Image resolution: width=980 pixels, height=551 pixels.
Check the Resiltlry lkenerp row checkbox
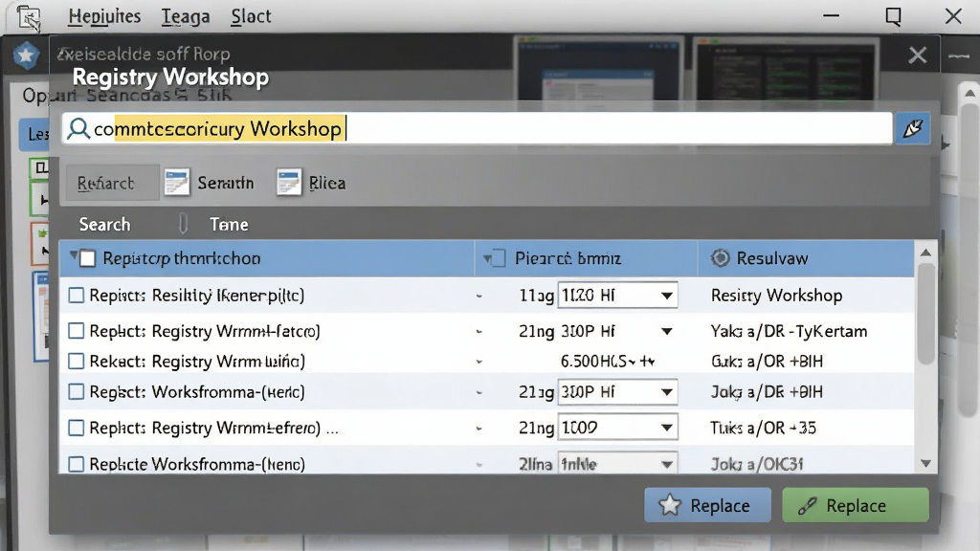[77, 295]
